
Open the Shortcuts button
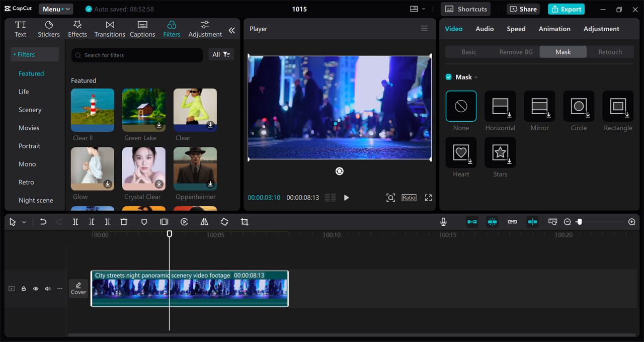pyautogui.click(x=466, y=9)
